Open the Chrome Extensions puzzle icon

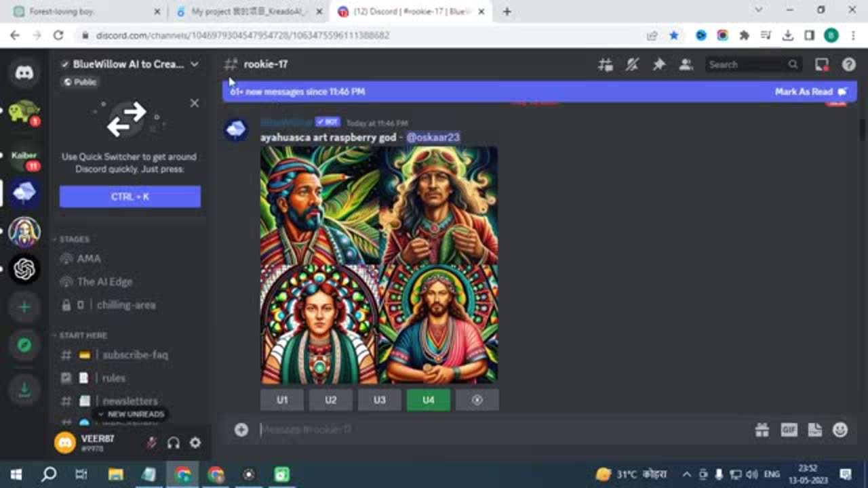[x=745, y=35]
